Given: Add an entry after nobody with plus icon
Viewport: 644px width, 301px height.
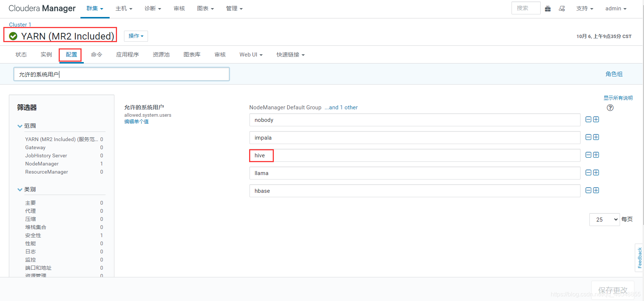Looking at the screenshot, I should click(x=596, y=119).
